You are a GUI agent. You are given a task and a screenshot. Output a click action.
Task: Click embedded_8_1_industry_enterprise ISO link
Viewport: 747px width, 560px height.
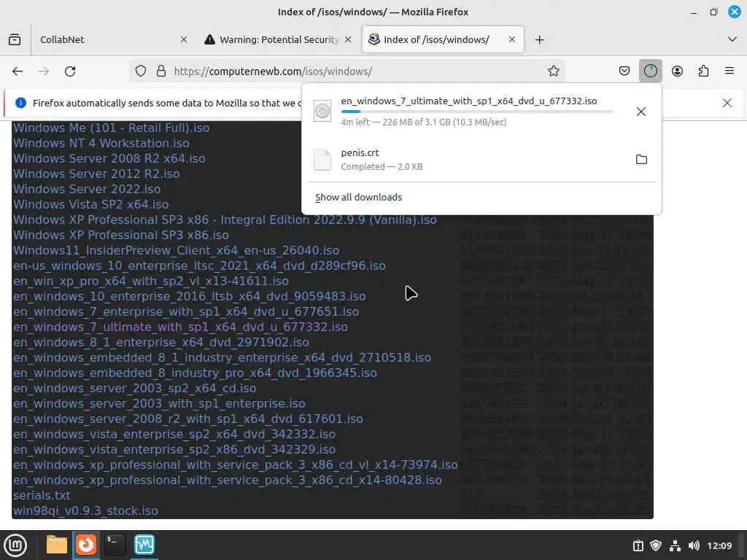pyautogui.click(x=222, y=357)
